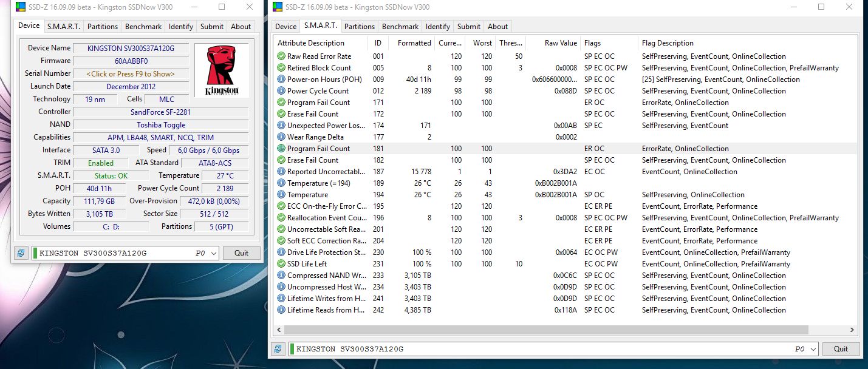Click the horizontal scrollbar thumb in S.M.A.R.T. list
This screenshot has height=369, width=868.
tap(547, 330)
